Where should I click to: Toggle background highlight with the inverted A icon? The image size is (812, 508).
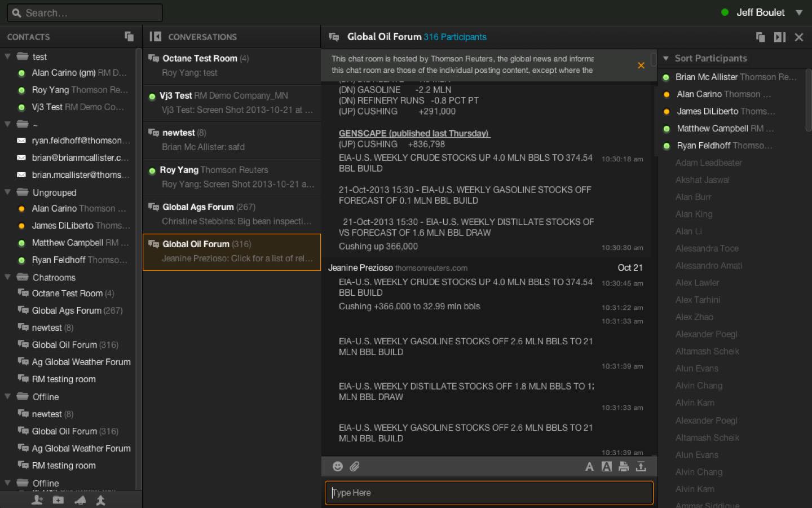tap(607, 466)
